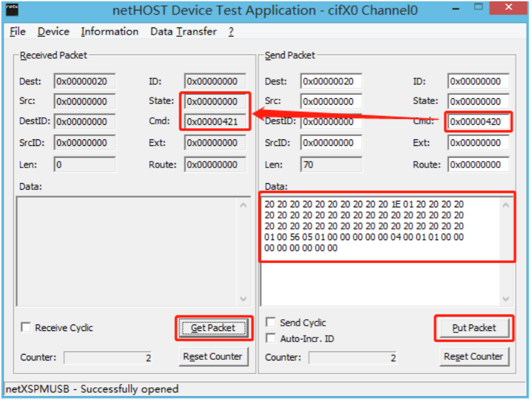This screenshot has height=403, width=532.
Task: Click Received Packet Src field
Action: (84, 101)
